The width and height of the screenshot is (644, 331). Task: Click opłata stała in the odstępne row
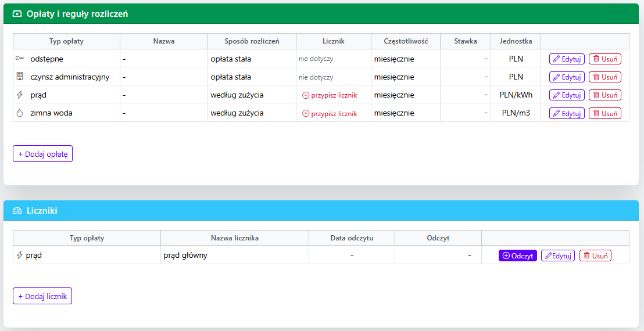[231, 59]
